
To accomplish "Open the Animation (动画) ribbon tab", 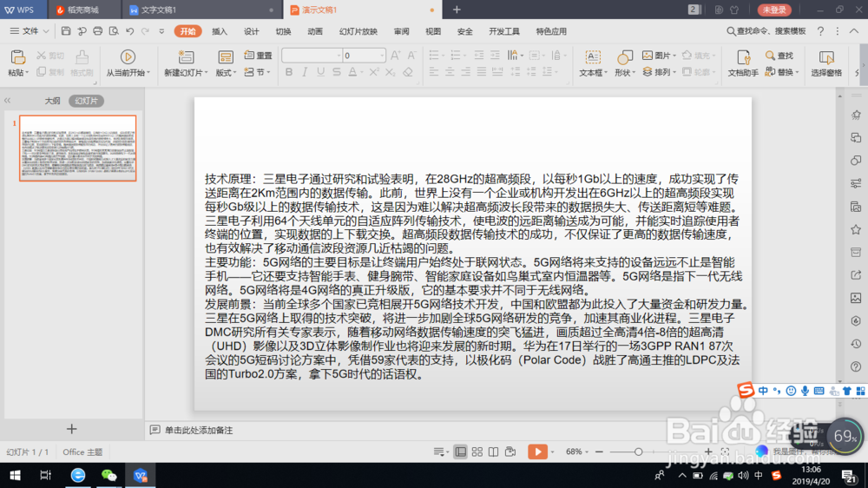I will [315, 31].
